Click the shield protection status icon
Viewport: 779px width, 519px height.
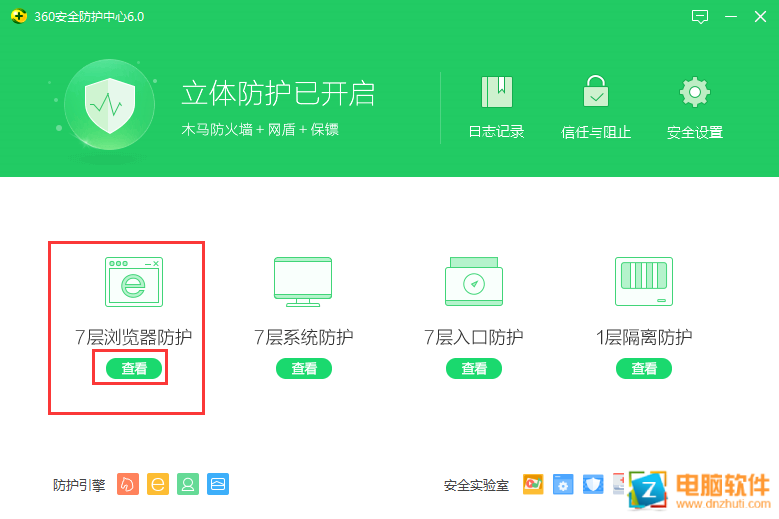point(110,105)
